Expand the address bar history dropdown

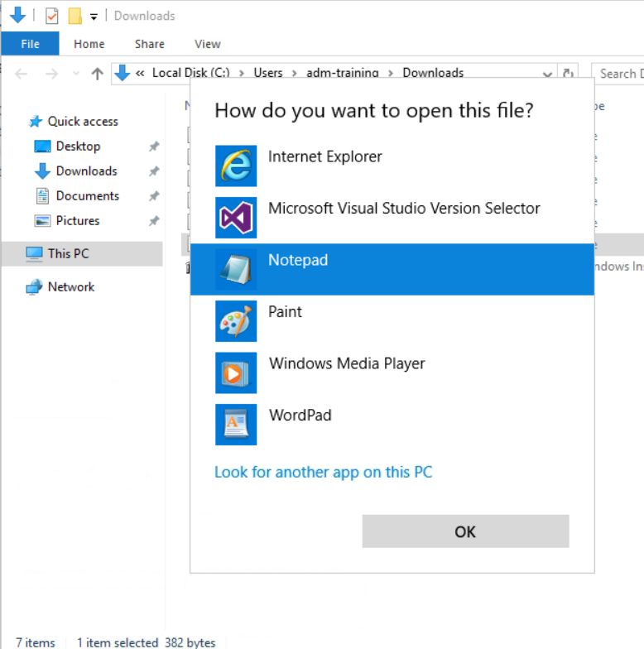point(547,74)
